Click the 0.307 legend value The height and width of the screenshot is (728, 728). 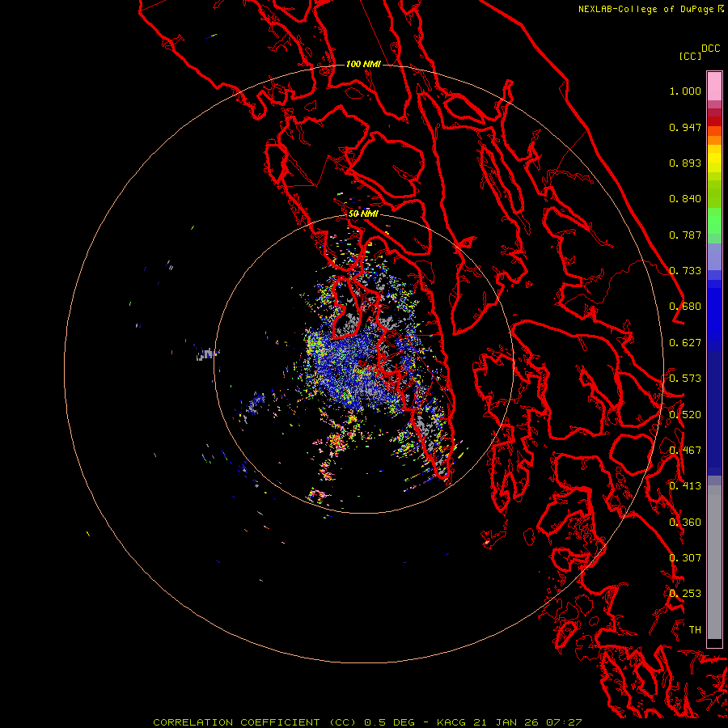685,558
